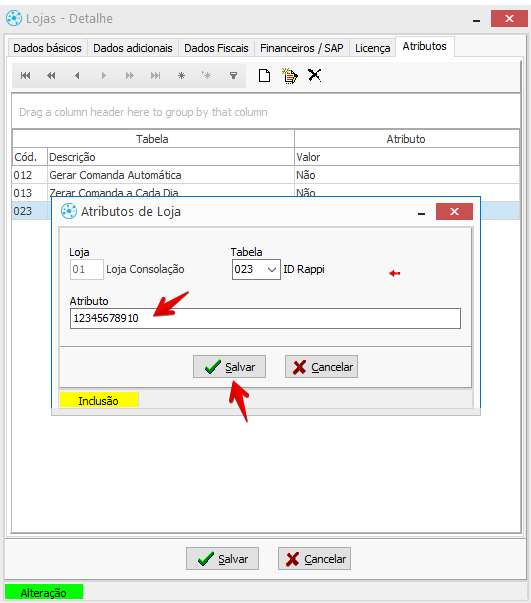Screen dimensions: 531x603
Task: Open the Dados Fiscais tab
Action: 216,48
